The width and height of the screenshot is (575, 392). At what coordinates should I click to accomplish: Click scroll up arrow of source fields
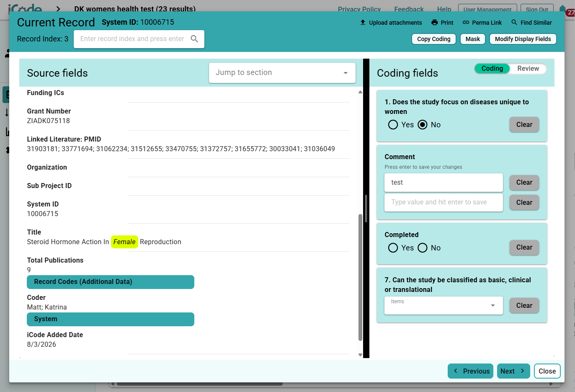pos(360,92)
